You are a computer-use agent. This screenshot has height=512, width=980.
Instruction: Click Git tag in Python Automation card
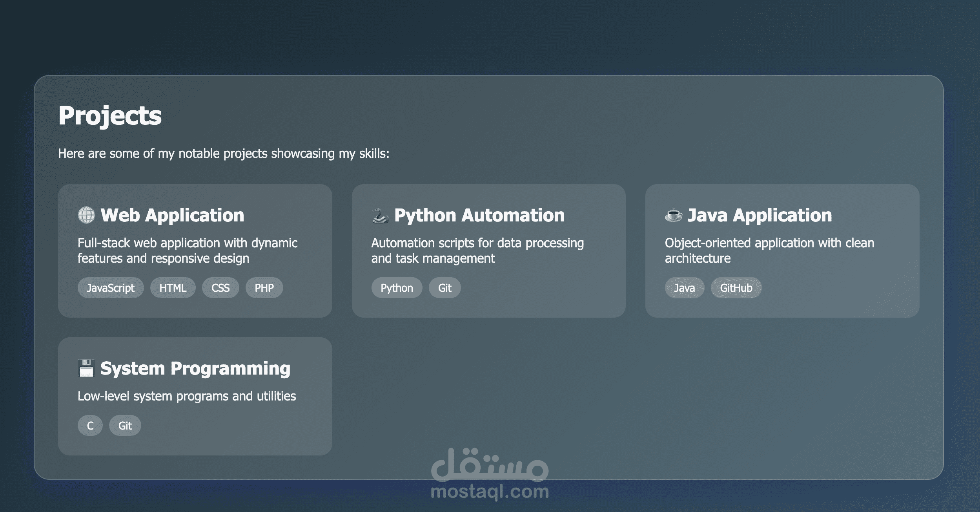pyautogui.click(x=444, y=288)
